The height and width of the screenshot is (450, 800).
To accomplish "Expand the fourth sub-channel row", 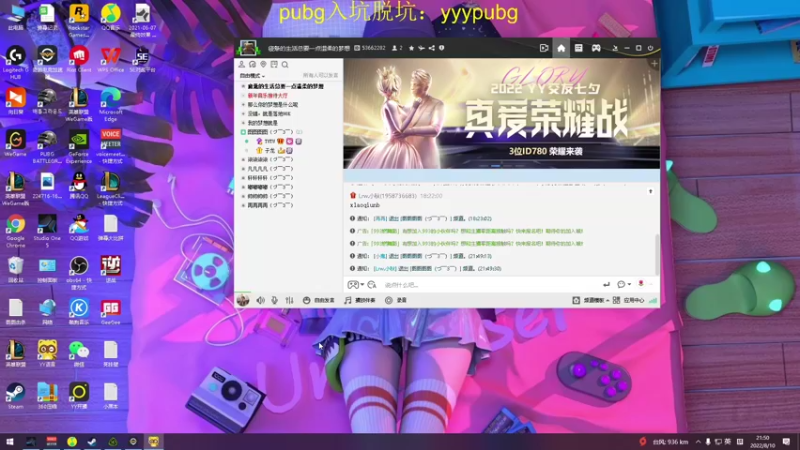I will (243, 114).
